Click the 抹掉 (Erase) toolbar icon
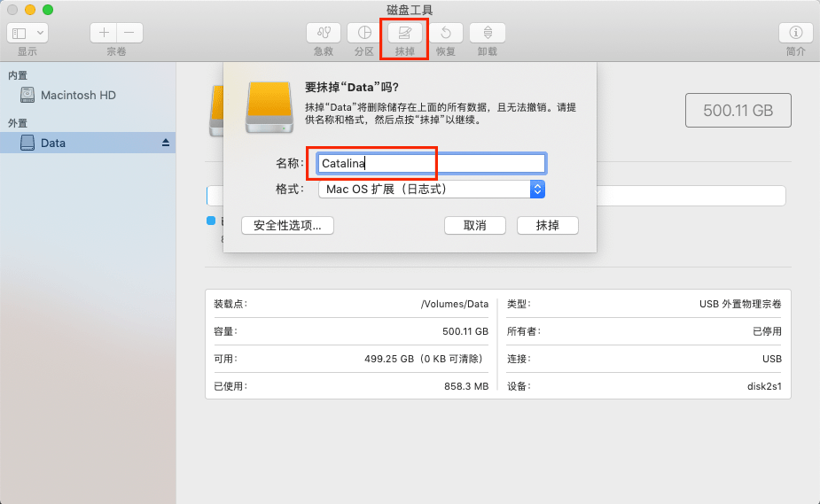820x504 pixels. (x=404, y=33)
